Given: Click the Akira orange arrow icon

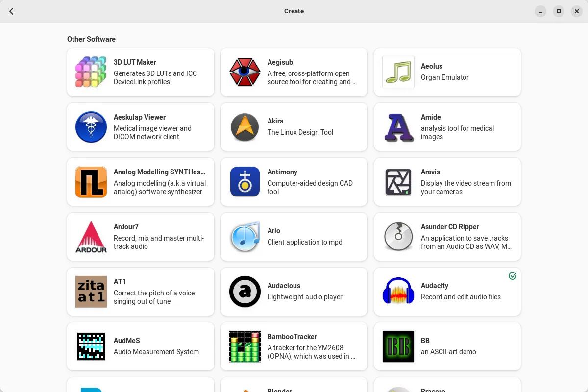Looking at the screenshot, I should (x=245, y=127).
